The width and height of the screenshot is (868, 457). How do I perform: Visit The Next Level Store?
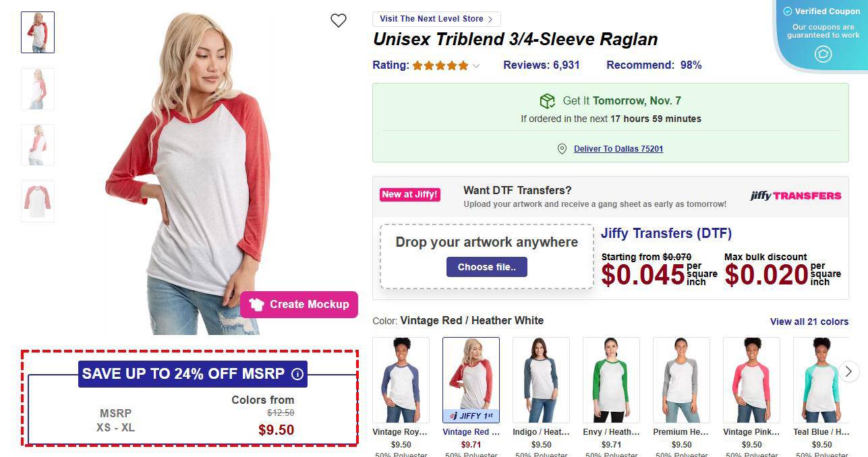(436, 19)
